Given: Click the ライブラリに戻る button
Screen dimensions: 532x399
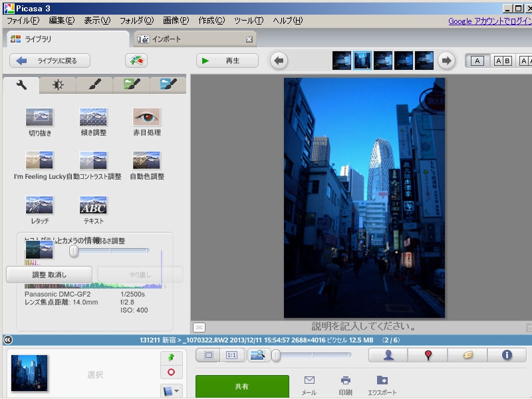Looking at the screenshot, I should 50,61.
